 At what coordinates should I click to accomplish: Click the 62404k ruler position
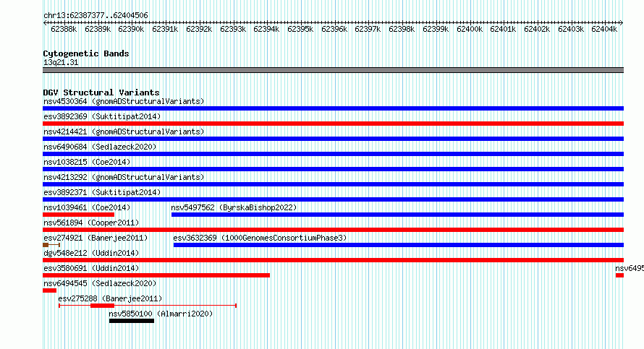pyautogui.click(x=605, y=29)
